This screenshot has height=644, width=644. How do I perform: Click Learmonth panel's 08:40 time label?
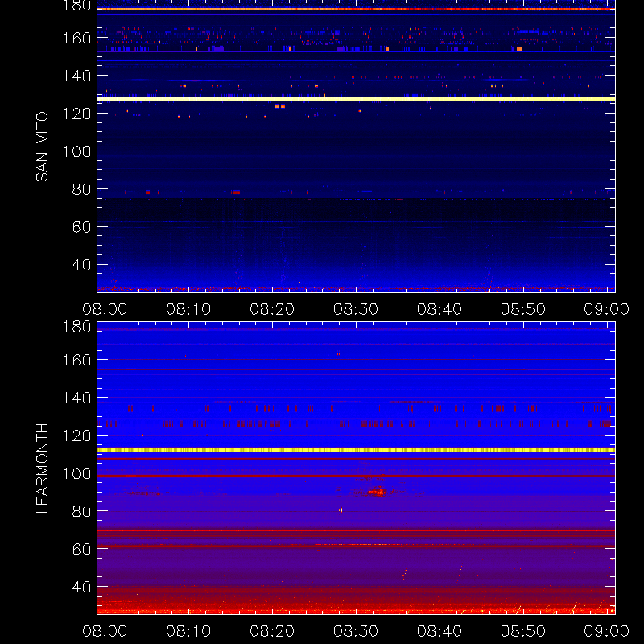(x=440, y=631)
